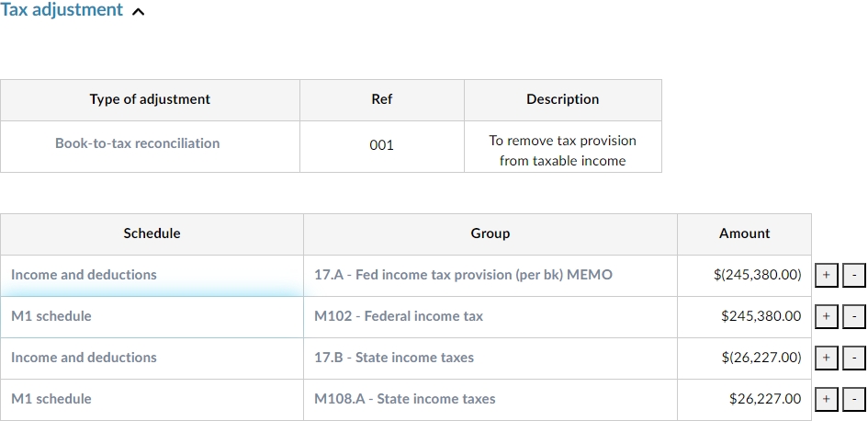Edit the description To remove tax provision
Screen dimensions: 868x421
pos(562,151)
